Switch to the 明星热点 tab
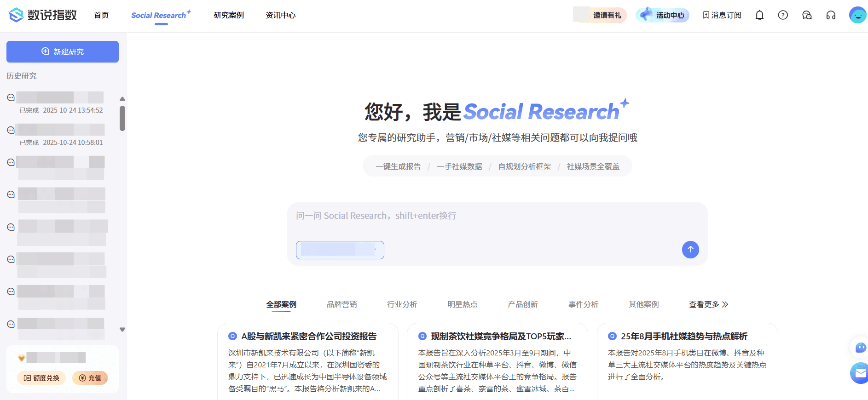Image resolution: width=868 pixels, height=400 pixels. (463, 304)
